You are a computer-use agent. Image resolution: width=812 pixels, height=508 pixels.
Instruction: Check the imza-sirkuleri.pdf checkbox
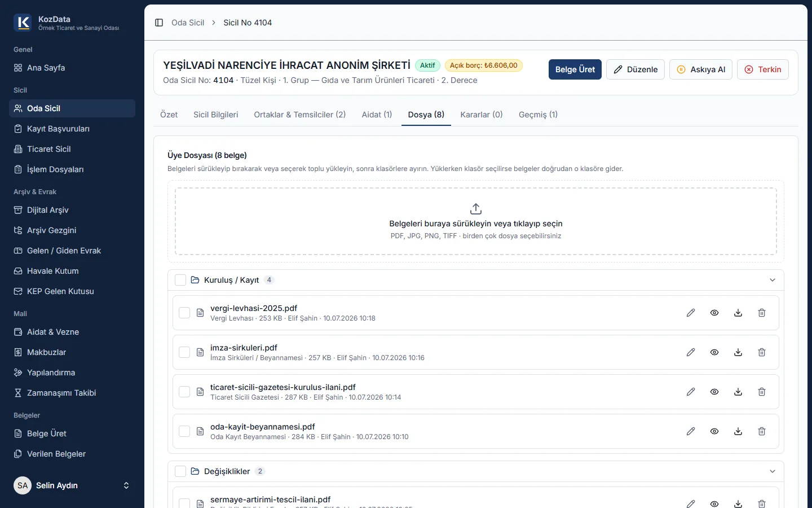coord(184,352)
